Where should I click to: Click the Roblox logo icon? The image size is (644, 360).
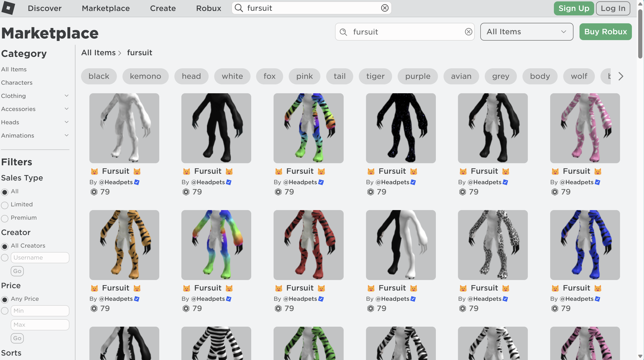coord(8,8)
